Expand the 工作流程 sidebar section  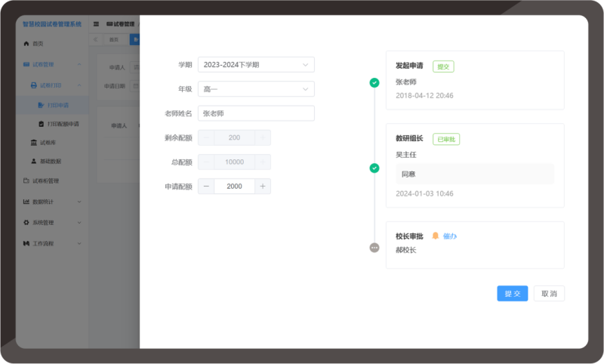(79, 243)
